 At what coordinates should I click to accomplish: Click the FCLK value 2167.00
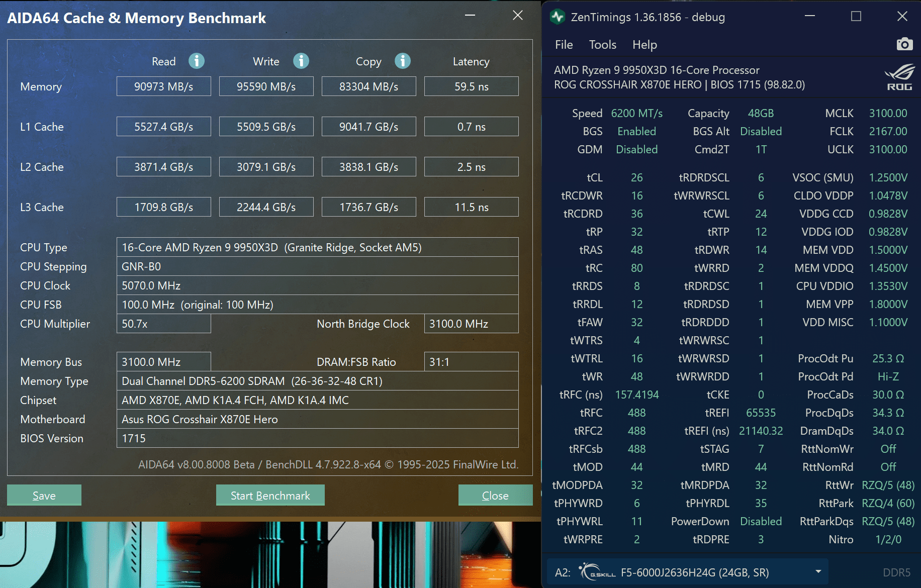click(x=888, y=131)
